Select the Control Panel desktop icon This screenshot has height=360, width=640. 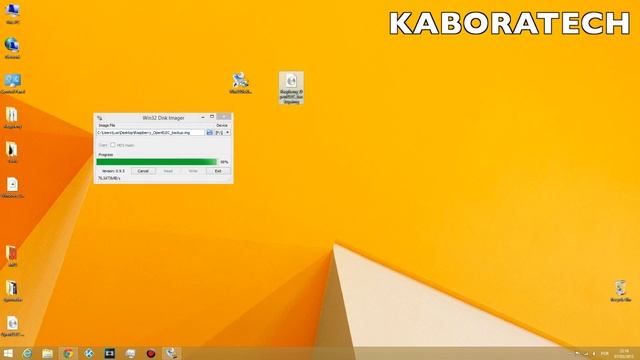[12, 84]
